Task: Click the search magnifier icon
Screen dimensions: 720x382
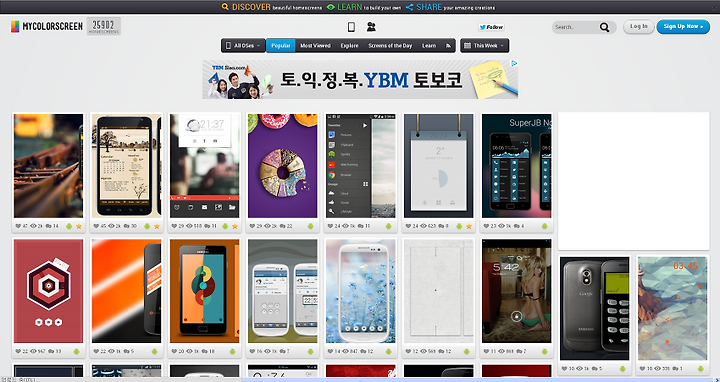Action: (x=605, y=28)
